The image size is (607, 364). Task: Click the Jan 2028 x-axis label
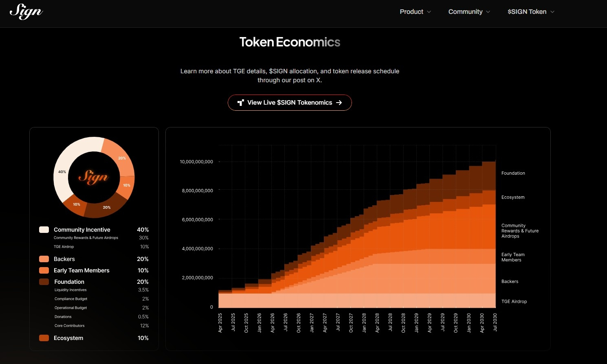coord(364,323)
